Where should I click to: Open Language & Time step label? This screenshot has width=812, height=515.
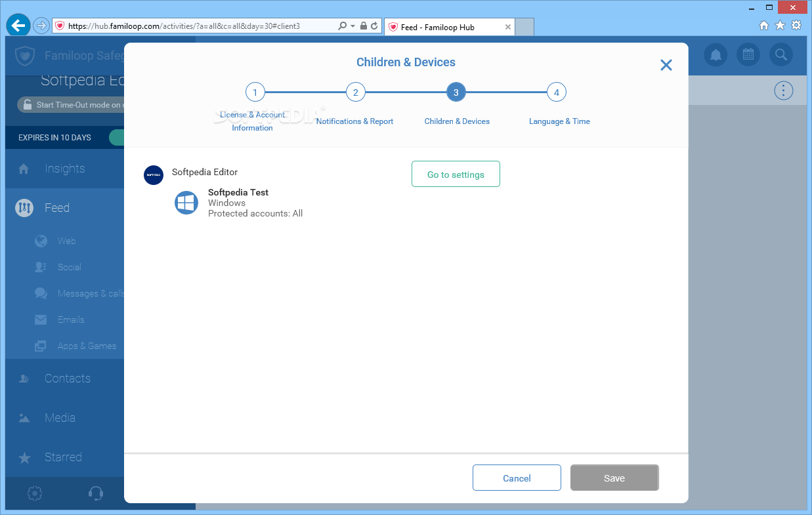coord(559,121)
